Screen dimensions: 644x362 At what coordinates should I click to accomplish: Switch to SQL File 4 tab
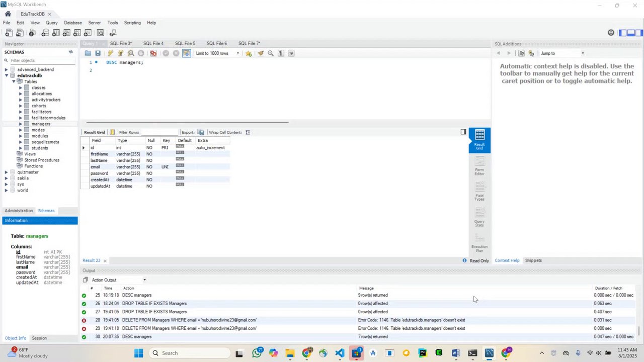click(153, 44)
